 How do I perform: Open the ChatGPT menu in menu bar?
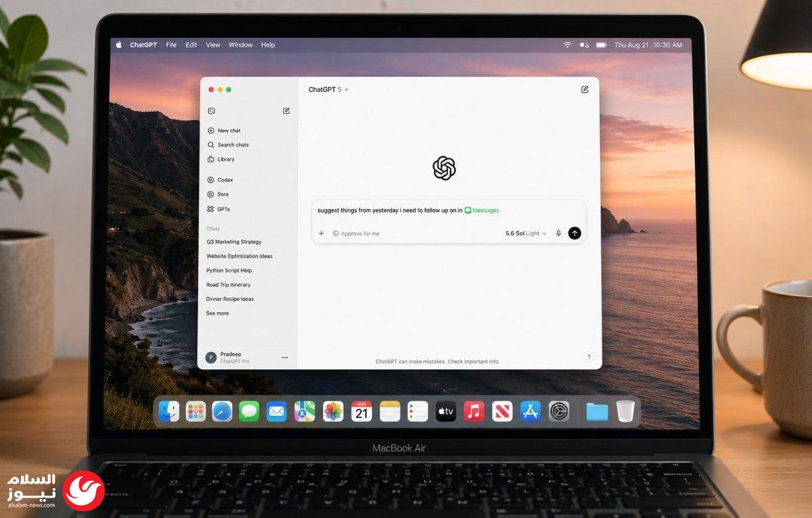click(143, 45)
